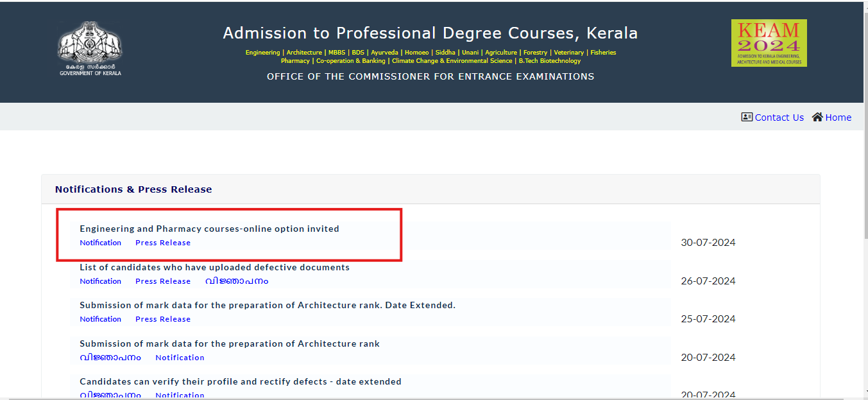868x400 pixels.
Task: Open Malayalam notice for Architecture rank mark data
Action: tap(110, 358)
